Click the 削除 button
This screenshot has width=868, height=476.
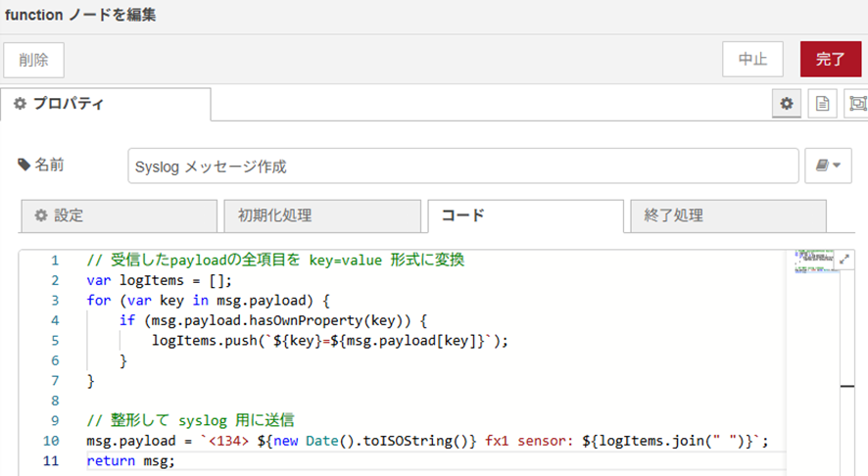(33, 60)
